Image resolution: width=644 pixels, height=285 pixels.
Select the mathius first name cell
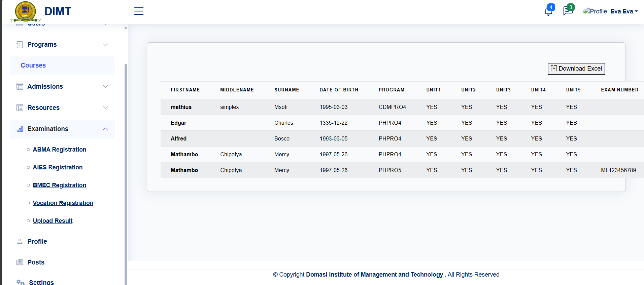(181, 107)
